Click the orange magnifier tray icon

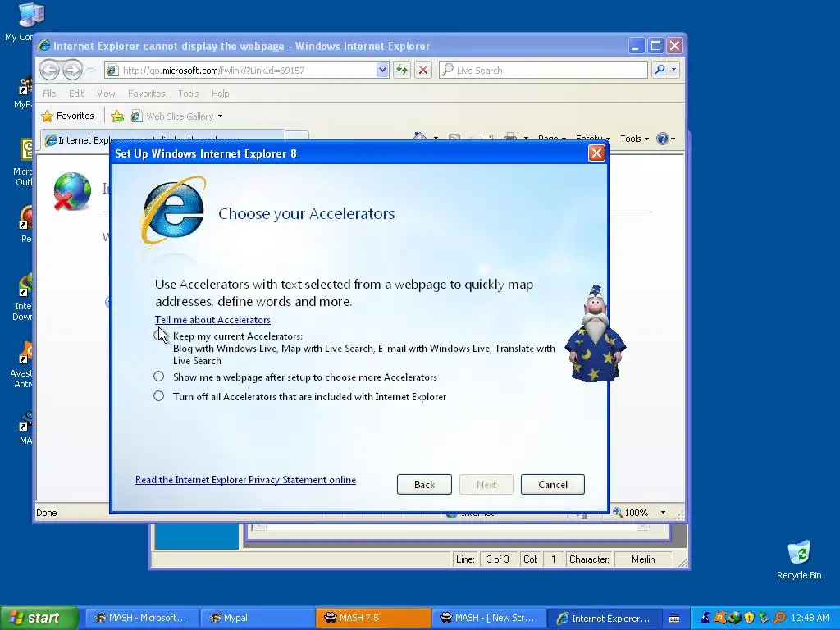click(779, 618)
